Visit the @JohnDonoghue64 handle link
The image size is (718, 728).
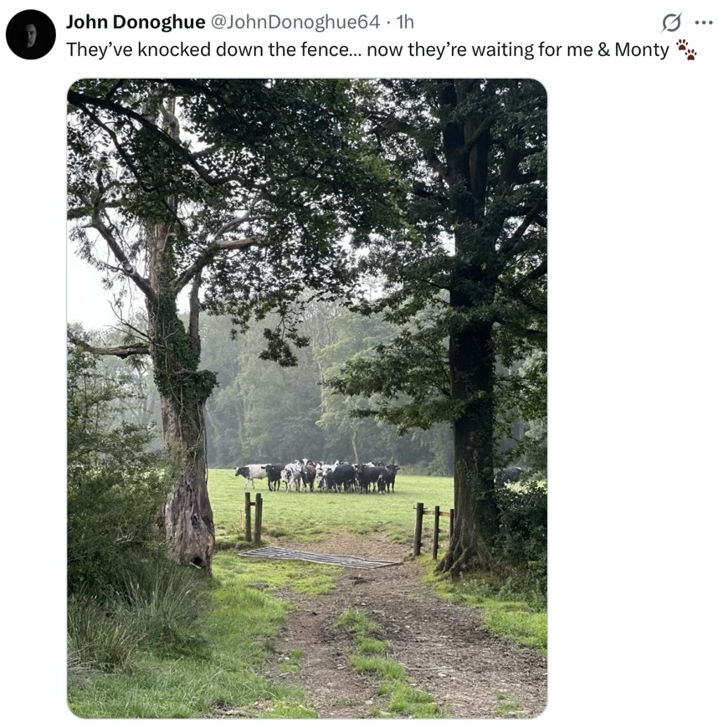pyautogui.click(x=295, y=22)
